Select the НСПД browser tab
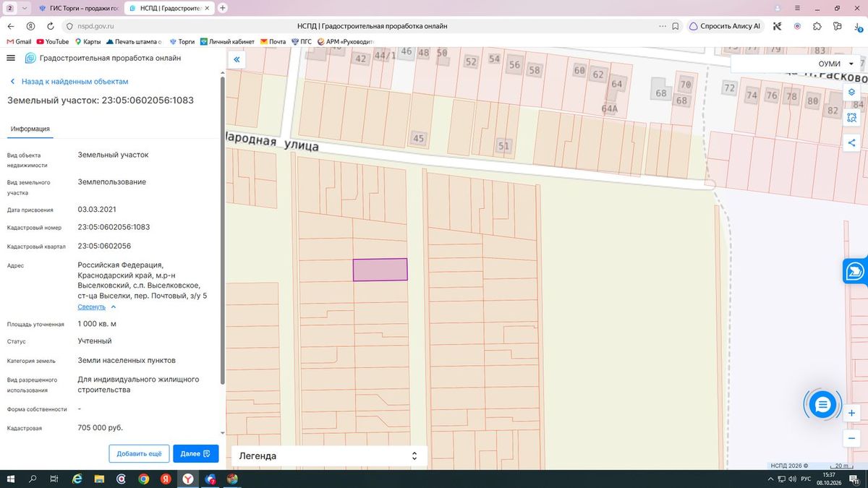This screenshot has width=868, height=488. tap(169, 8)
